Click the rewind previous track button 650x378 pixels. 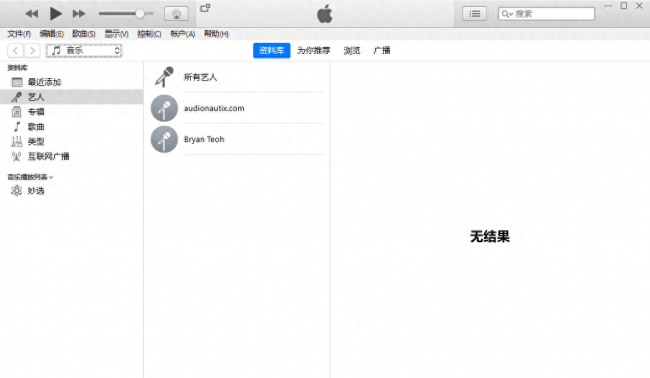click(x=32, y=14)
